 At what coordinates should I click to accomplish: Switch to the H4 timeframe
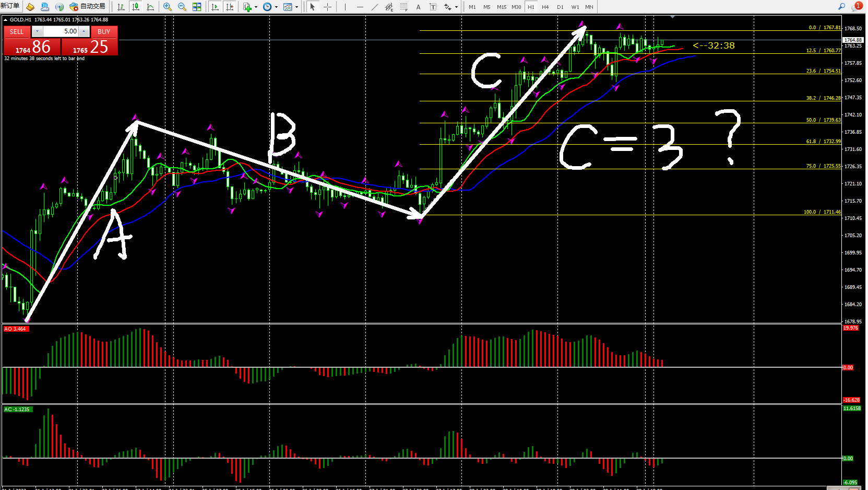click(x=545, y=7)
